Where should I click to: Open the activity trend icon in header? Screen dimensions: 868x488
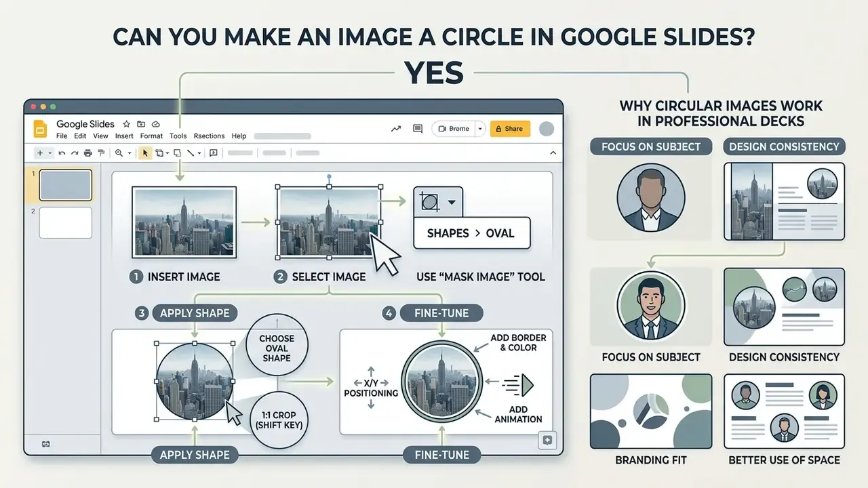(x=397, y=129)
